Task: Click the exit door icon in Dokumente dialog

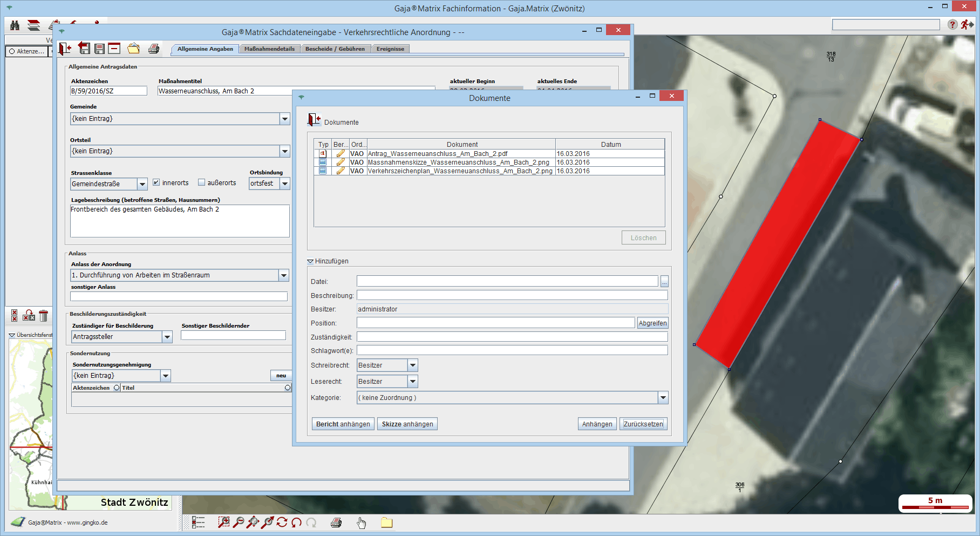Action: [x=314, y=120]
